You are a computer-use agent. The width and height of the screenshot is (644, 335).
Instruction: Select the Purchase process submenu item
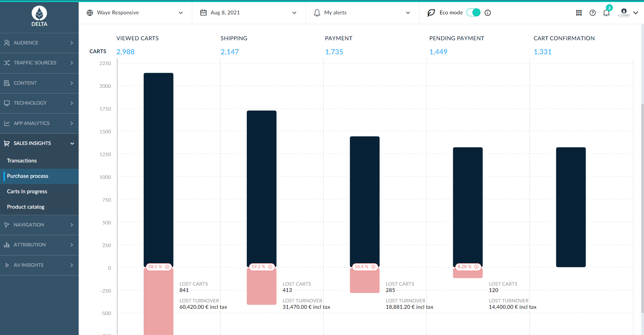[x=39, y=176]
